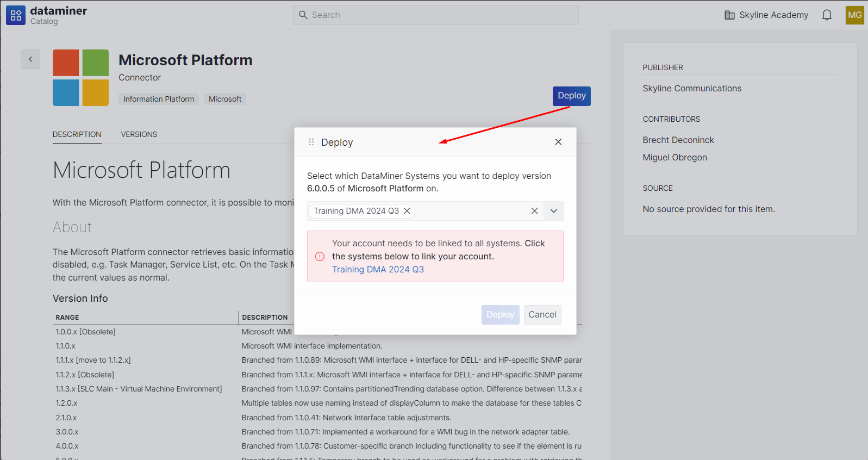Screen dimensions: 868x460
Task: Click the Information Platform tag
Action: pyautogui.click(x=159, y=99)
